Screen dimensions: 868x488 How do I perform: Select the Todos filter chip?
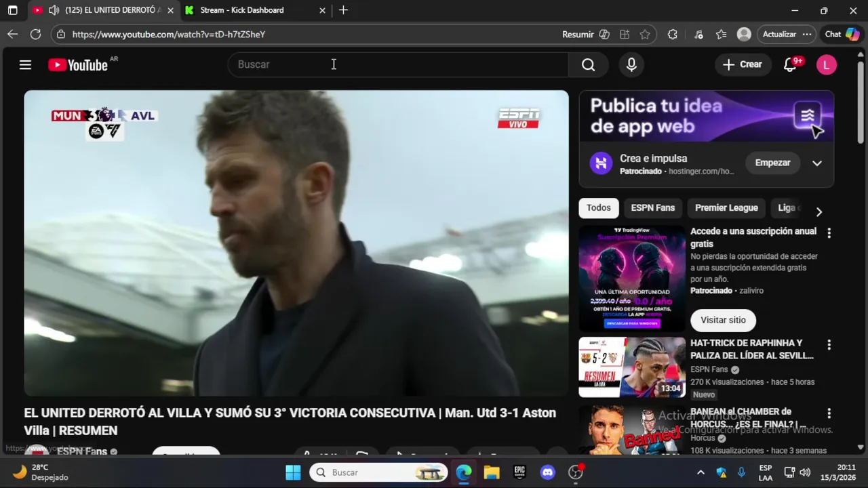599,208
